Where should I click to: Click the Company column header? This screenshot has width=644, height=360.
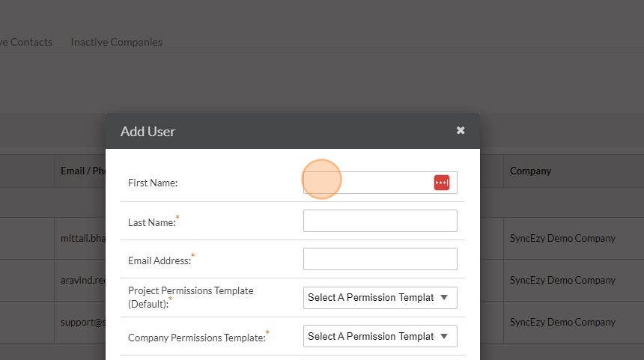pos(530,171)
